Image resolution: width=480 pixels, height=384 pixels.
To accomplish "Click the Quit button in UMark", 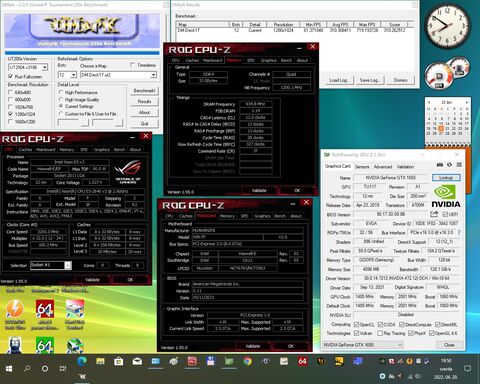I will tap(144, 123).
